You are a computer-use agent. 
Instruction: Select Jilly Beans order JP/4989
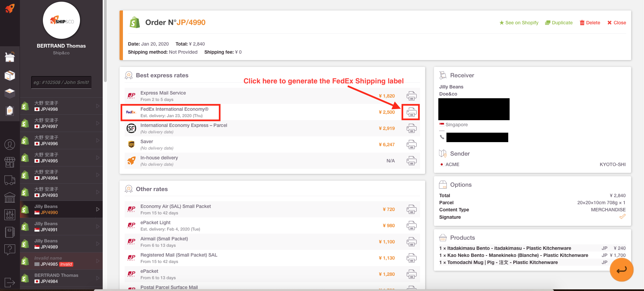(x=61, y=244)
